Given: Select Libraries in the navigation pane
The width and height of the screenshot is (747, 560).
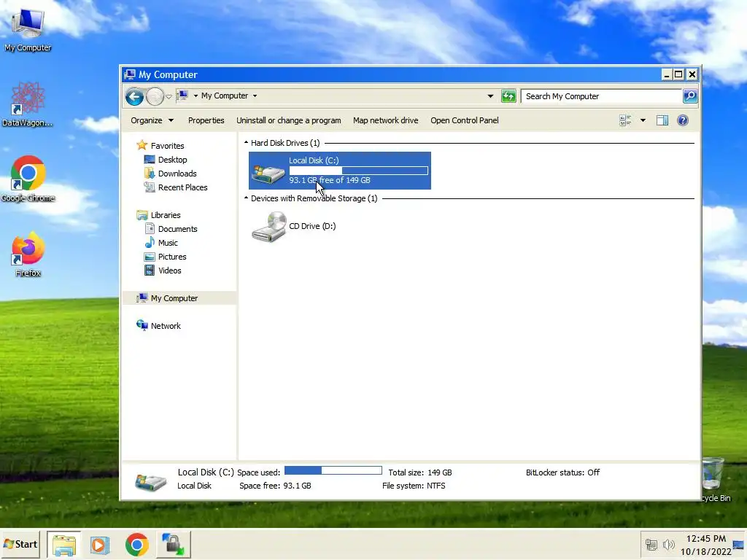Looking at the screenshot, I should [166, 215].
